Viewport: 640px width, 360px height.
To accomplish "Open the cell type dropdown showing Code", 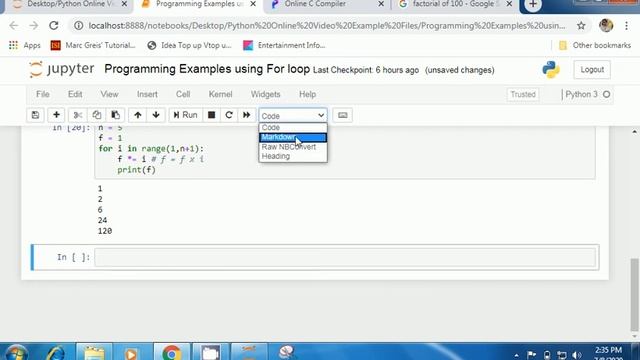I will coord(293,116).
